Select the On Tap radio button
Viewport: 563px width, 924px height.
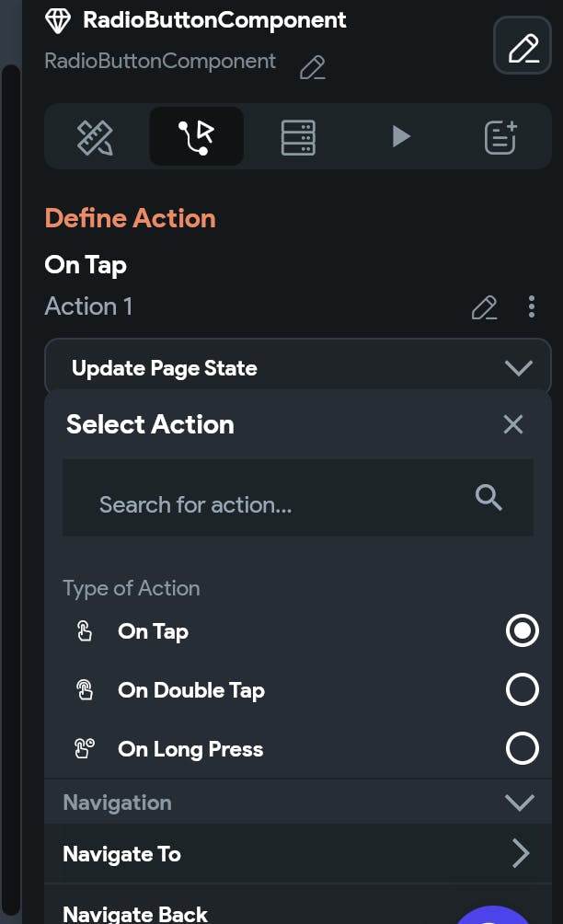(x=522, y=631)
